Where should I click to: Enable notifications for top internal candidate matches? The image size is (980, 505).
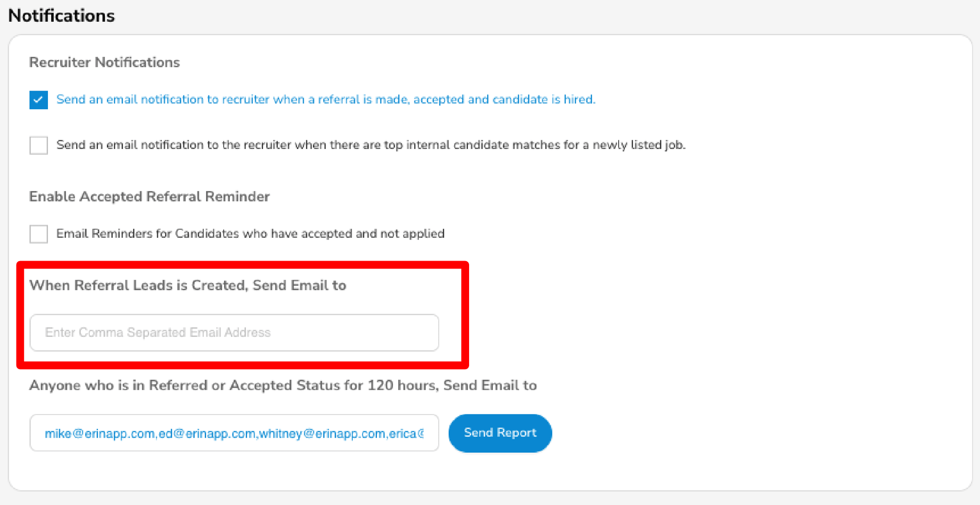38,145
